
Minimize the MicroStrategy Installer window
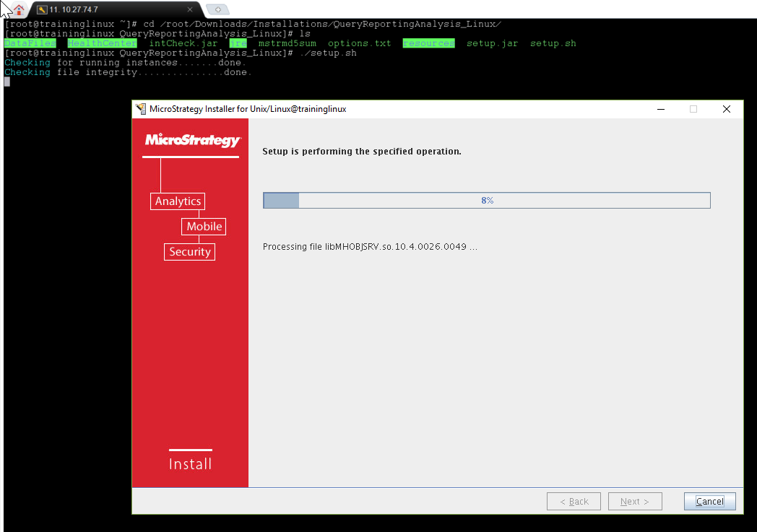coord(661,109)
